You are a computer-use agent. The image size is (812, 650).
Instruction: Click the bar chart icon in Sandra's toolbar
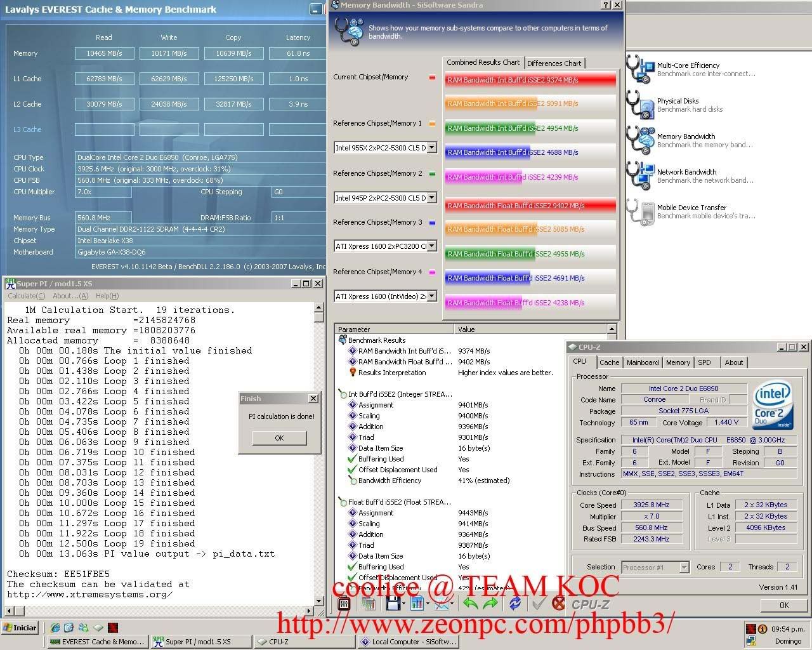click(417, 603)
